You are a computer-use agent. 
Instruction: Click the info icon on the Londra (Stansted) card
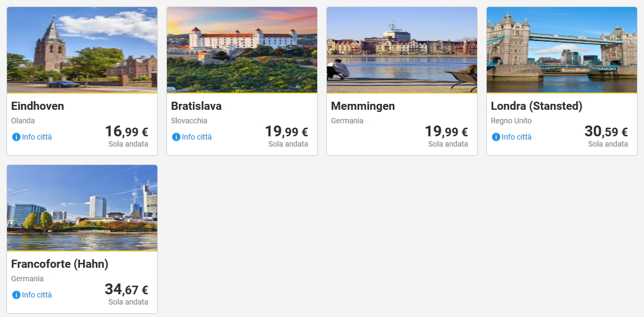pos(496,137)
